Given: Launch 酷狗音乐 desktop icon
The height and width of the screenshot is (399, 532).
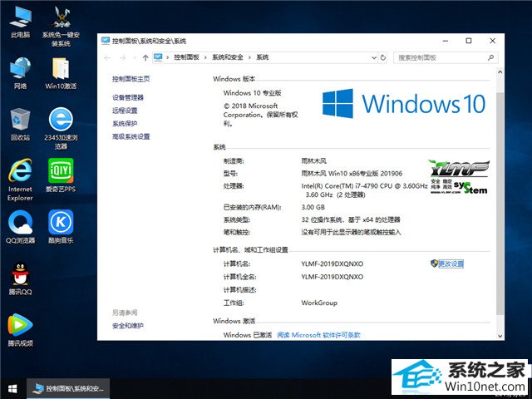Looking at the screenshot, I should [x=61, y=227].
